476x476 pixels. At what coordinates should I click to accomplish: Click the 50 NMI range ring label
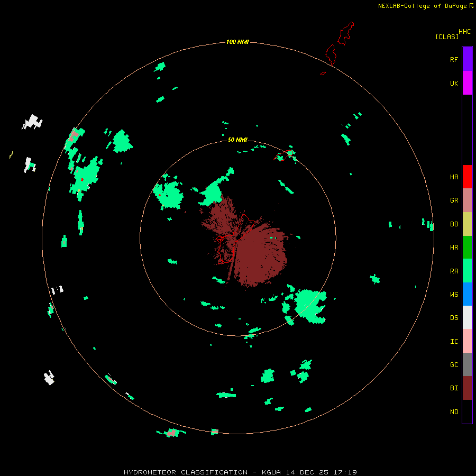237,140
